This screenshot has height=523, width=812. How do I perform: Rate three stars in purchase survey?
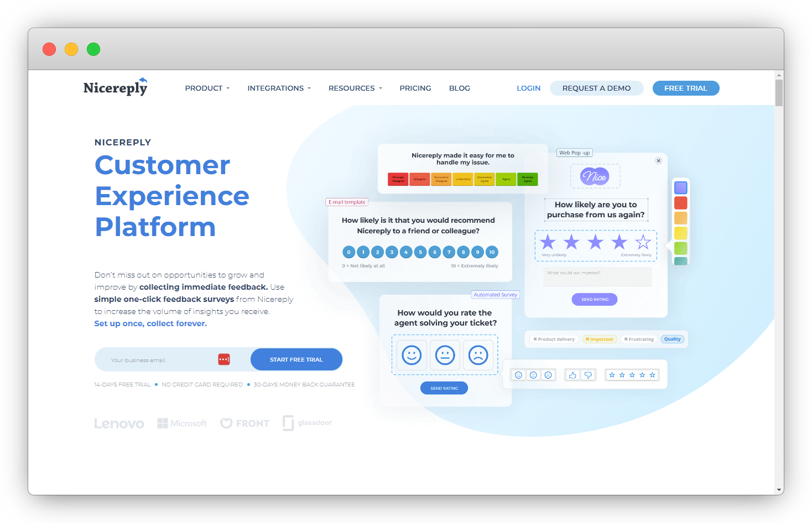595,242
